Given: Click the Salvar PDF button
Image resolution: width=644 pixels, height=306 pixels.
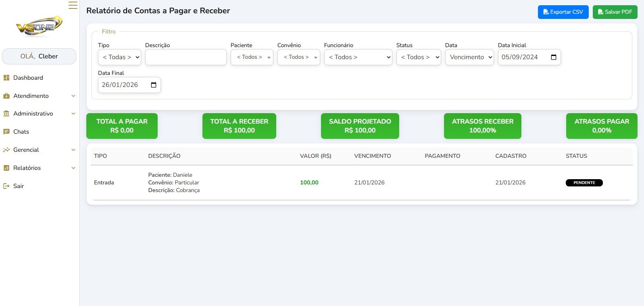Looking at the screenshot, I should pos(615,12).
